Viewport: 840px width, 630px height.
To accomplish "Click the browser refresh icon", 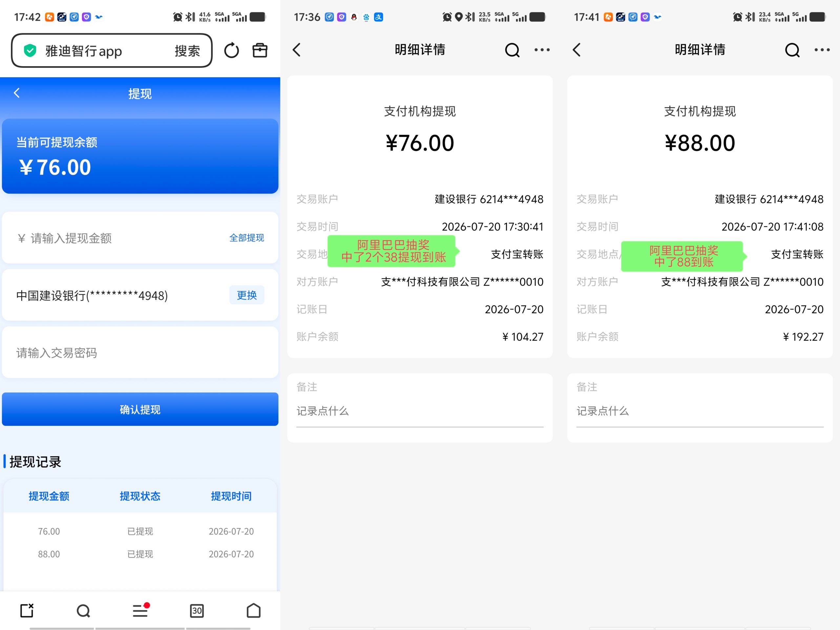I will [231, 50].
